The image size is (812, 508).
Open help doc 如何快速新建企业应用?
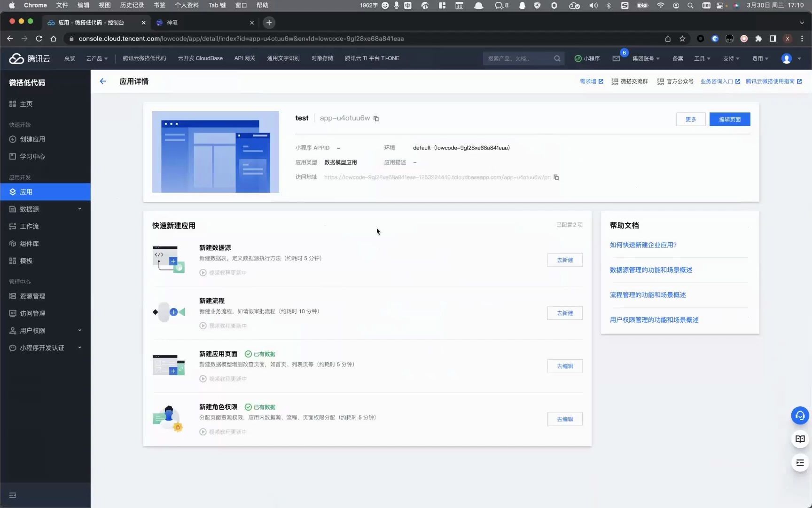pyautogui.click(x=643, y=245)
